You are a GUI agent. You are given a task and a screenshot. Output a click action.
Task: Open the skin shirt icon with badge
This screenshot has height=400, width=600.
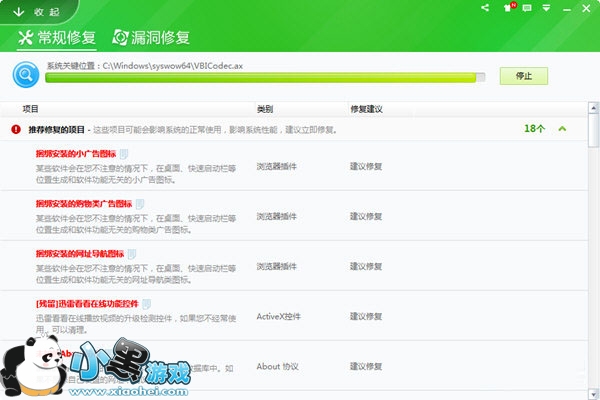coord(509,7)
